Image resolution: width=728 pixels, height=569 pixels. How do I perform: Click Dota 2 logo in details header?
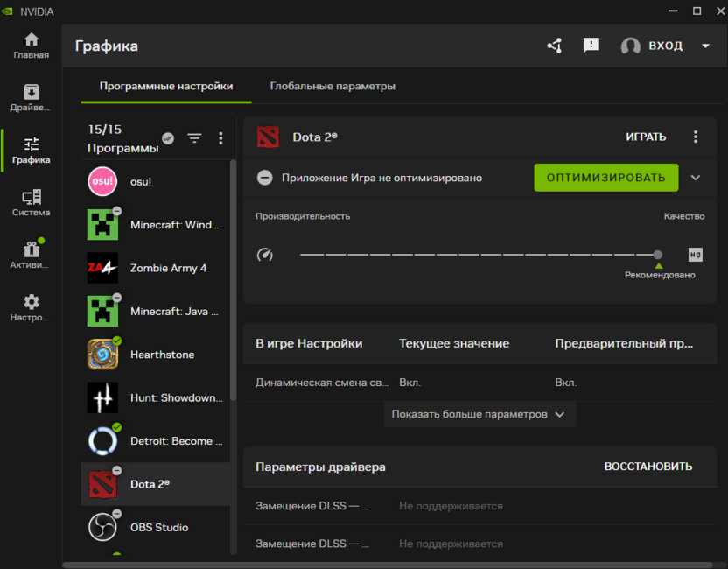point(268,137)
